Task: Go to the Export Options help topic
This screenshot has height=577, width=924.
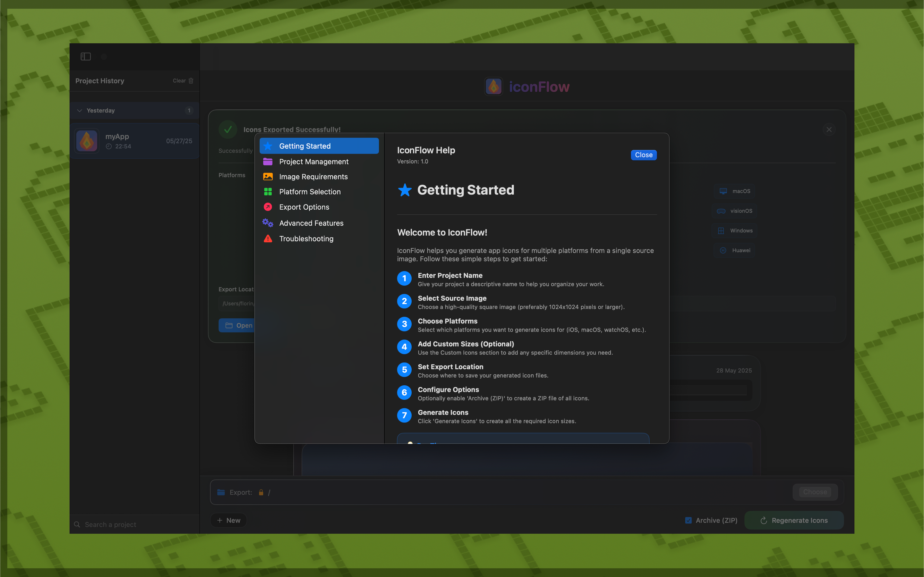Action: coord(304,207)
